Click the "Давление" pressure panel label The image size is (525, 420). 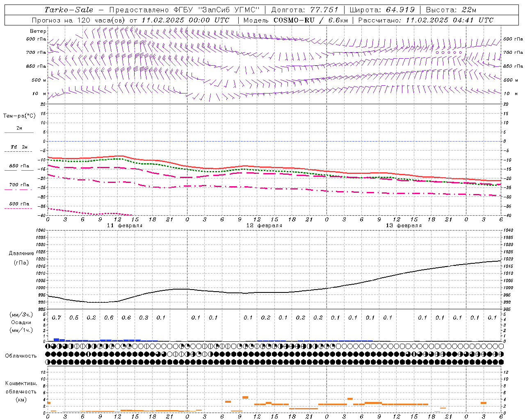coord(21,253)
